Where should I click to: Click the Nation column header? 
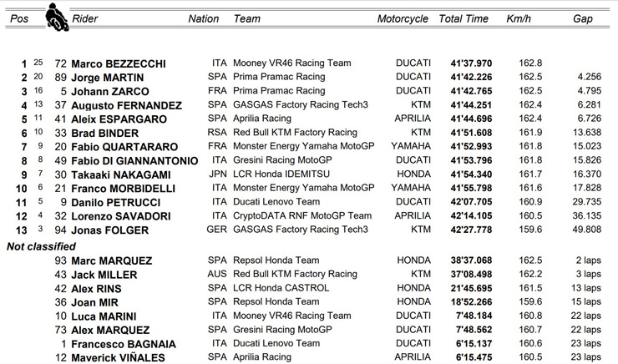(204, 18)
